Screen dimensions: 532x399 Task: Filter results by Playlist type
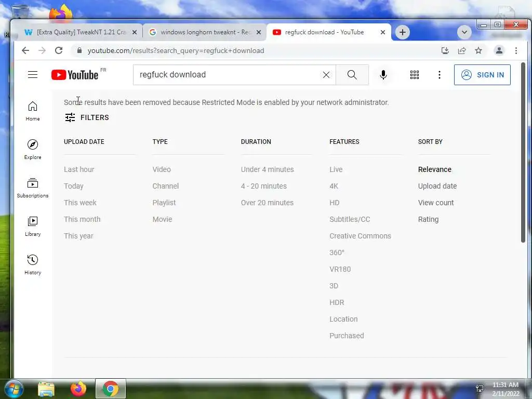pyautogui.click(x=164, y=203)
